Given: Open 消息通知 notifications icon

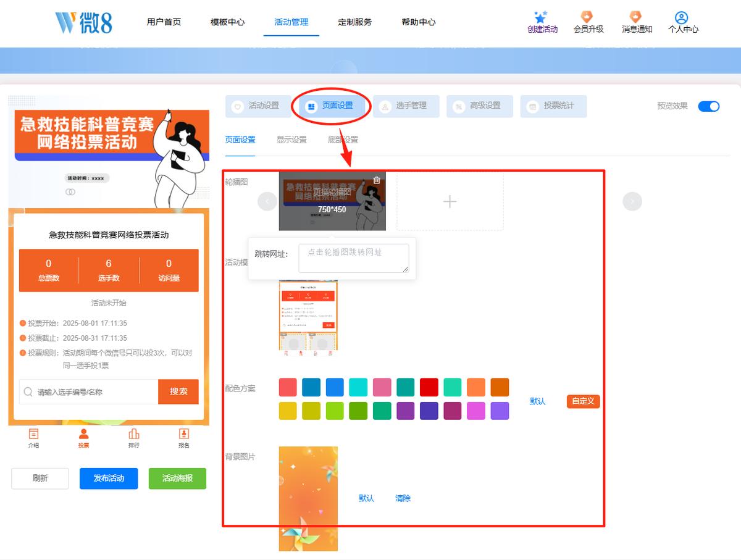Looking at the screenshot, I should pos(635,17).
